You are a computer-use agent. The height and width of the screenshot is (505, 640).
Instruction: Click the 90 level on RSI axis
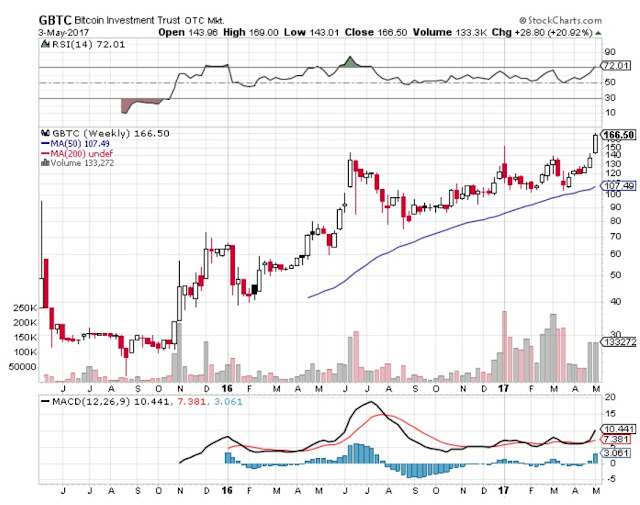pyautogui.click(x=610, y=52)
